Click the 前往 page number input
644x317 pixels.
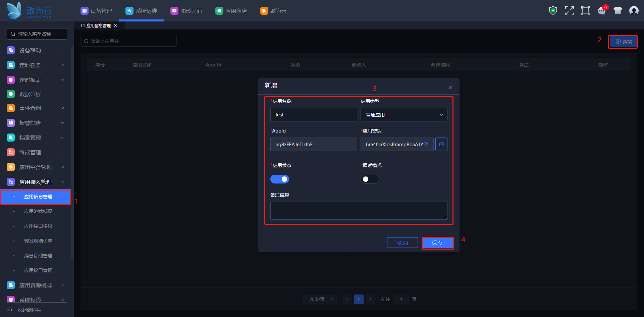401,299
